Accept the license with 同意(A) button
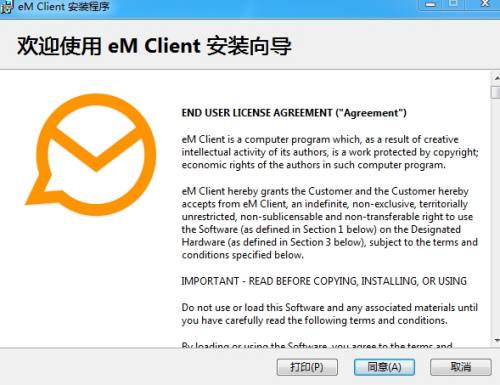 point(384,367)
